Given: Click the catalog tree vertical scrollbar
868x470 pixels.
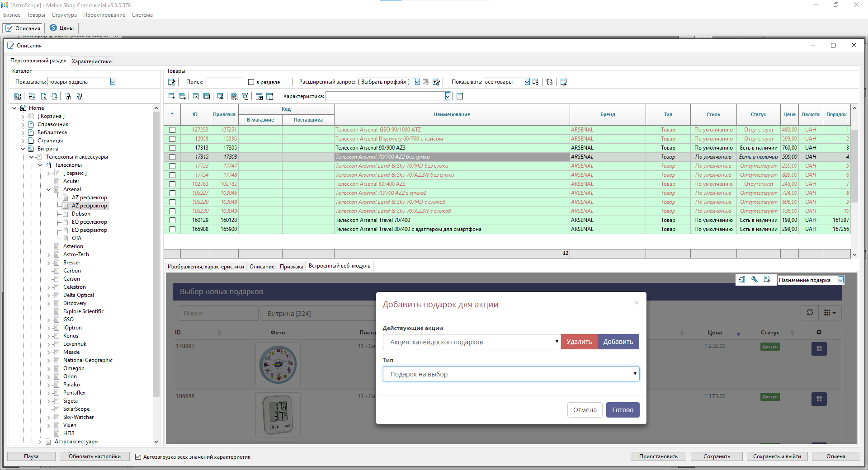Looking at the screenshot, I should (156, 254).
